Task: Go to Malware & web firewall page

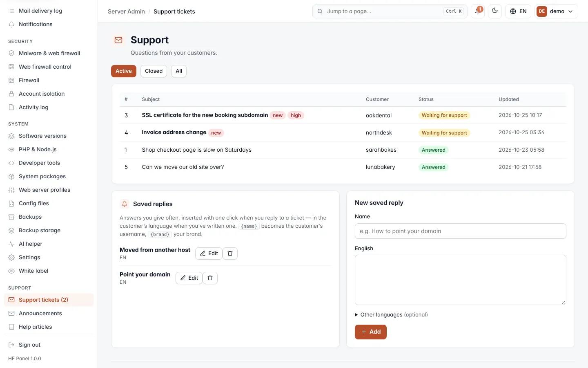Action: [49, 53]
